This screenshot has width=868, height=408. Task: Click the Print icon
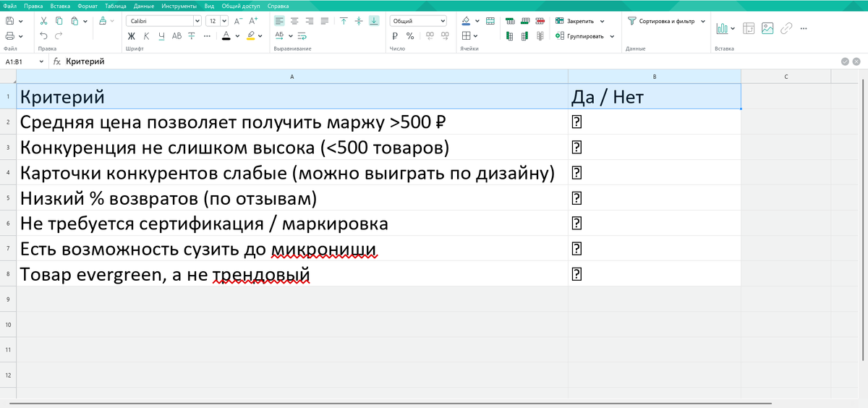click(x=9, y=35)
